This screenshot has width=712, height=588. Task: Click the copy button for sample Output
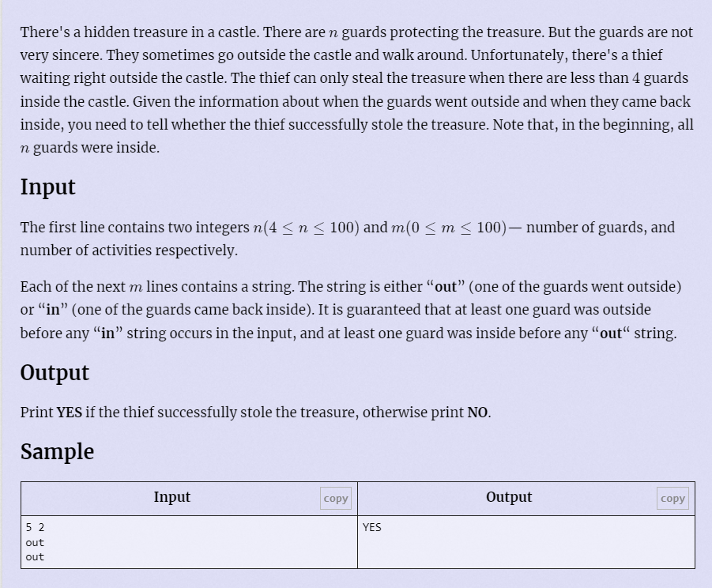(x=672, y=498)
